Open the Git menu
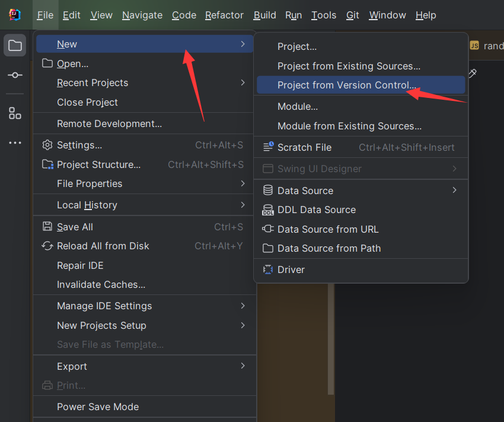504x422 pixels. click(352, 15)
